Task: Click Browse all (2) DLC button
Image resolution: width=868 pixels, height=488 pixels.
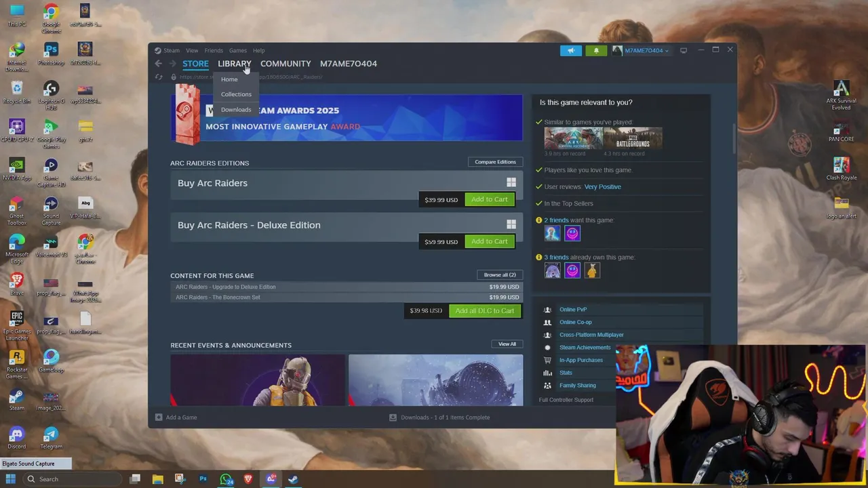Action: point(500,274)
